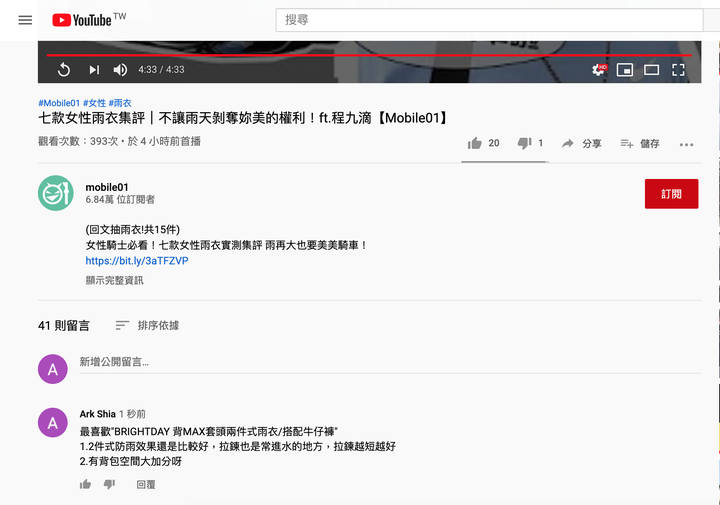Screen dimensions: 720x505
Task: Expand description with 顯示完整資訊
Action: tap(114, 280)
